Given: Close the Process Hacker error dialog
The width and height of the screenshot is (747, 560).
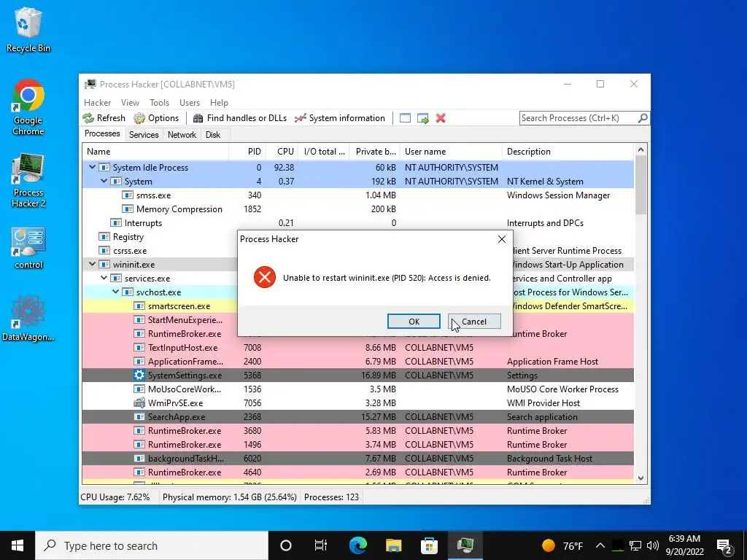Looking at the screenshot, I should (x=502, y=239).
